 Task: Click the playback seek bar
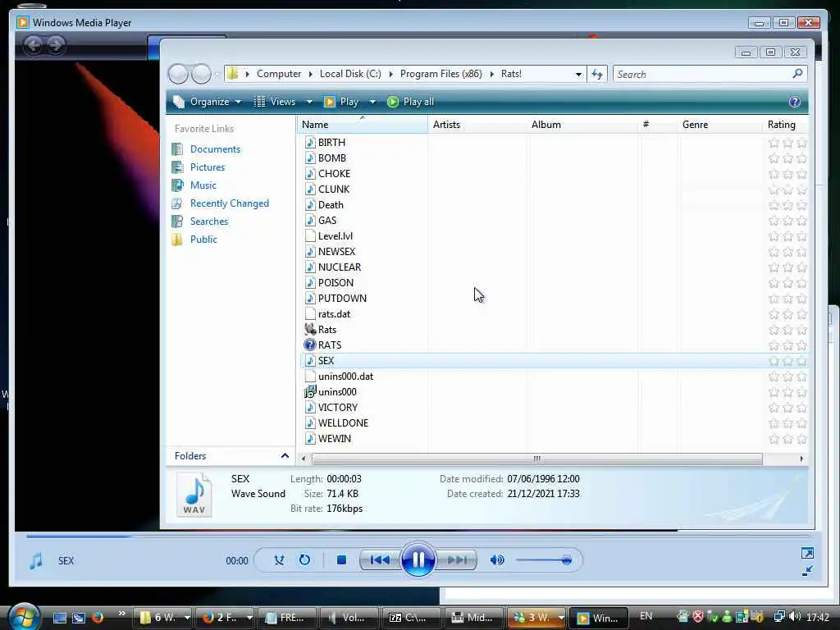(x=418, y=535)
